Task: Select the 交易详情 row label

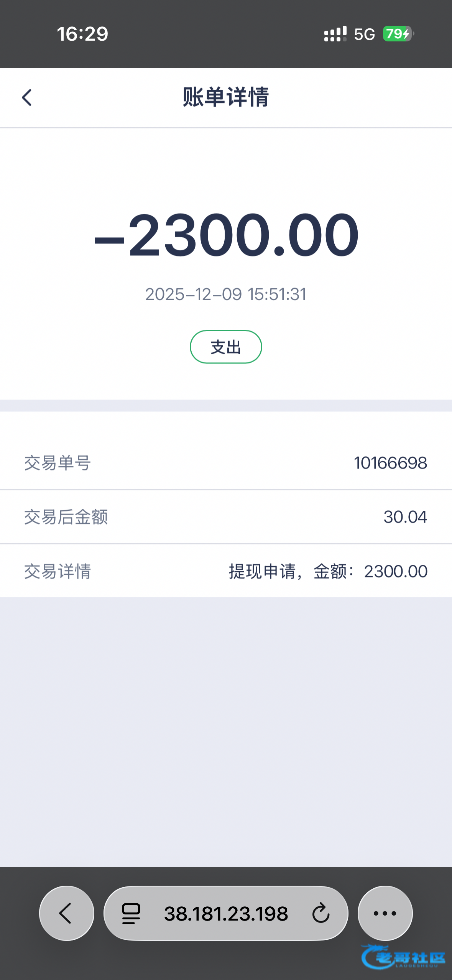Action: pos(58,571)
